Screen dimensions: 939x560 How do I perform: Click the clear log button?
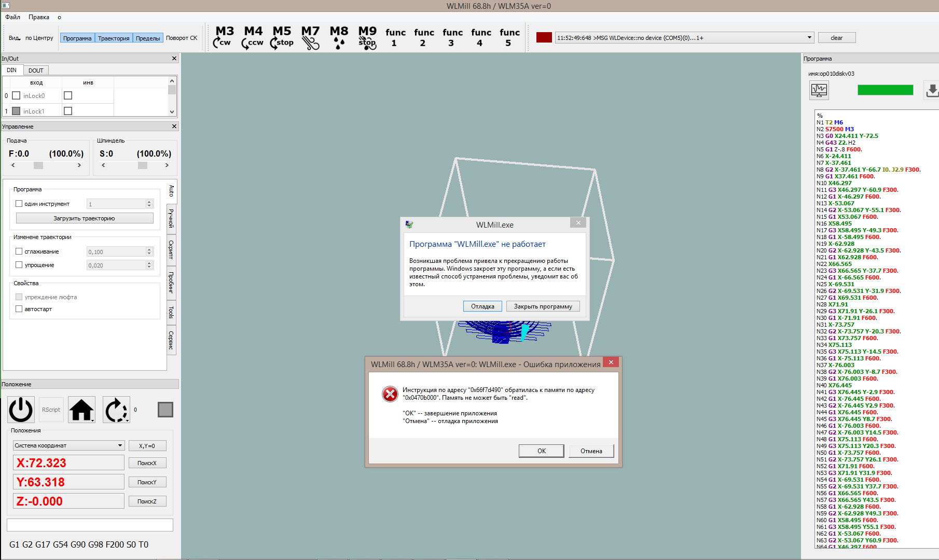click(836, 38)
